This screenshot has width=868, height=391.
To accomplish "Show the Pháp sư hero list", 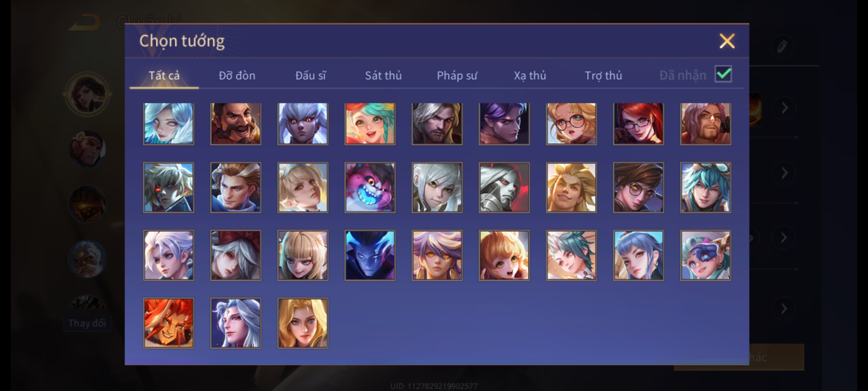I will point(457,75).
